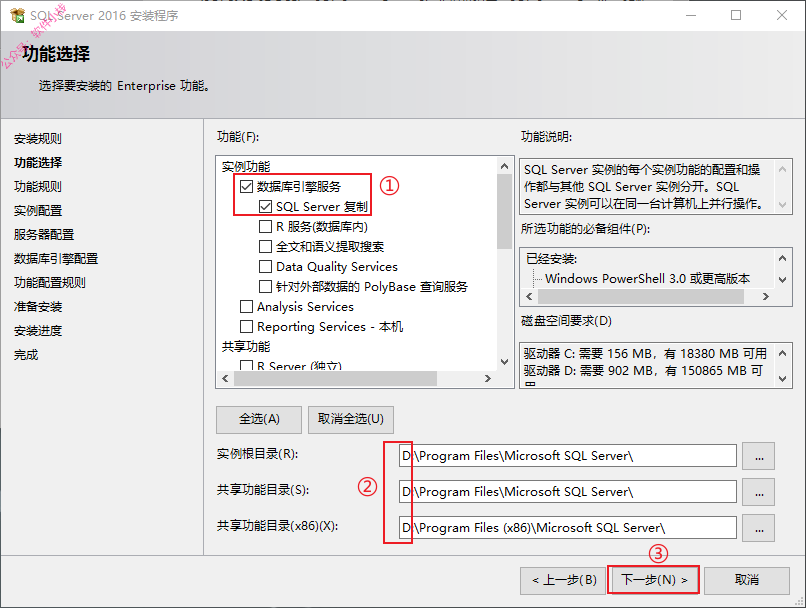806x608 pixels.
Task: Select the 准备安装 step in sidebar
Action: click(x=38, y=307)
